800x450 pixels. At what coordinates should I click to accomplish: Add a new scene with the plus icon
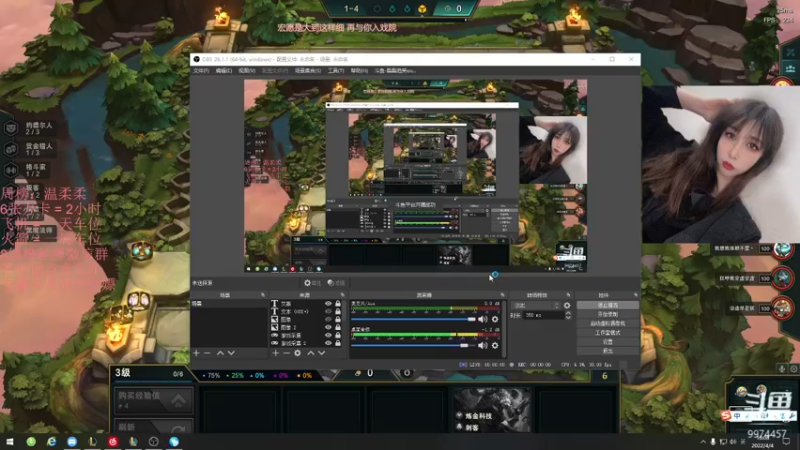pyautogui.click(x=196, y=353)
